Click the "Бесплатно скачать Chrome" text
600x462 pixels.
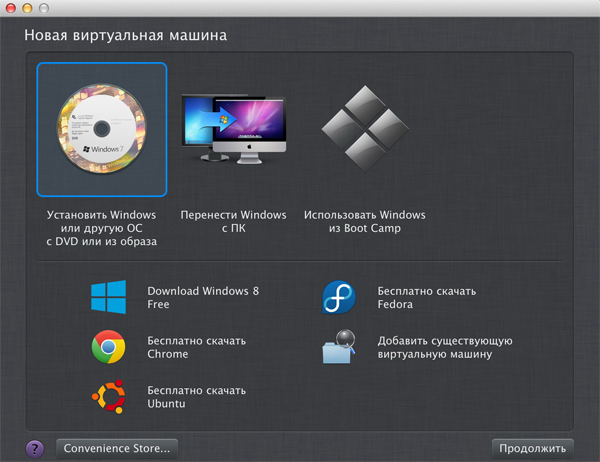pos(196,347)
